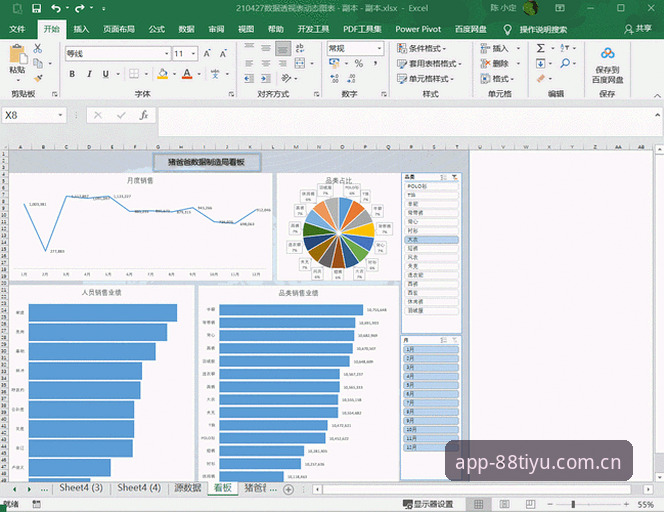Open the 插入 ribbon tab

81,29
